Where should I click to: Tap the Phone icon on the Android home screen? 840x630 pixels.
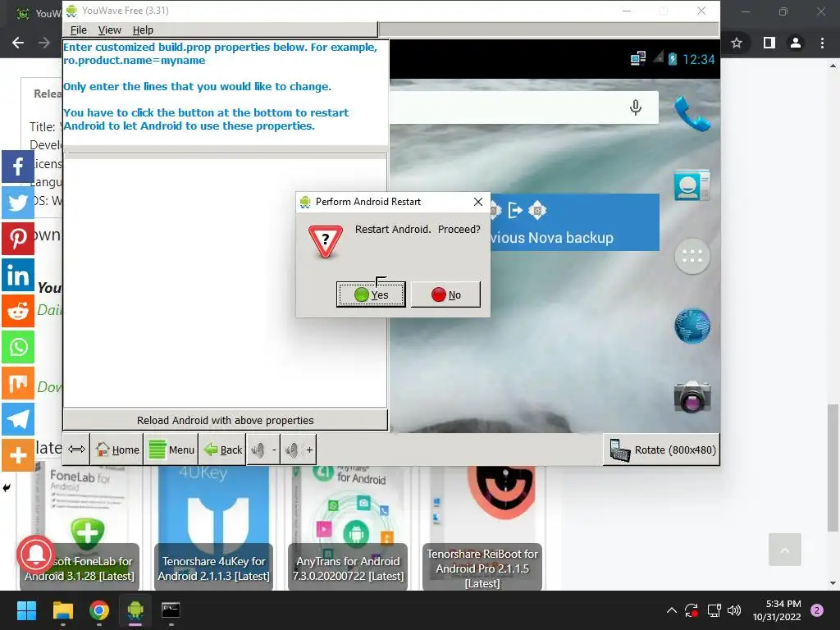coord(692,113)
